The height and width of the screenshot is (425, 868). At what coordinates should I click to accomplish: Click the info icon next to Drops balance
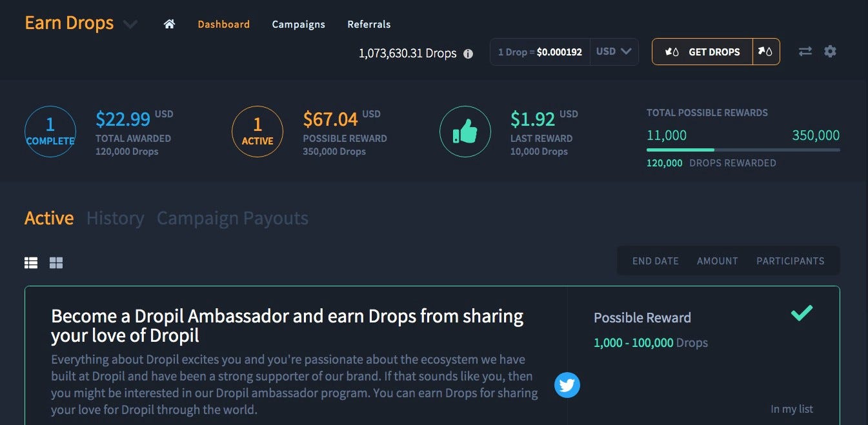tap(469, 54)
